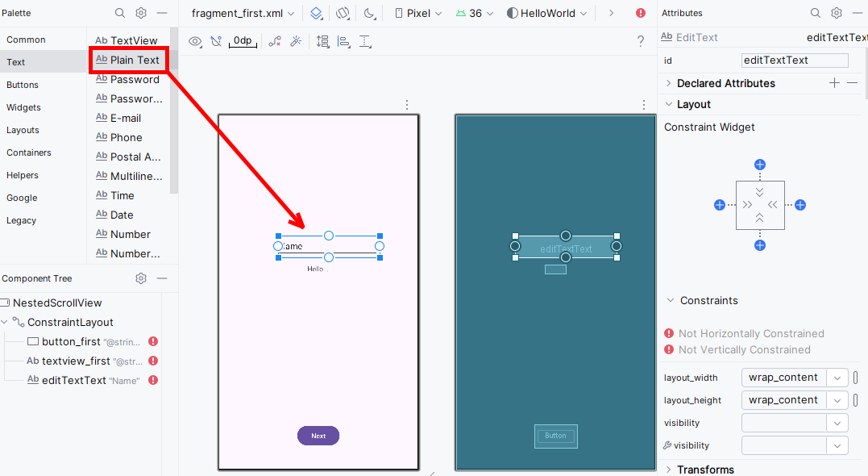The image size is (868, 476).
Task: Select the Buttons palette category
Action: [23, 85]
